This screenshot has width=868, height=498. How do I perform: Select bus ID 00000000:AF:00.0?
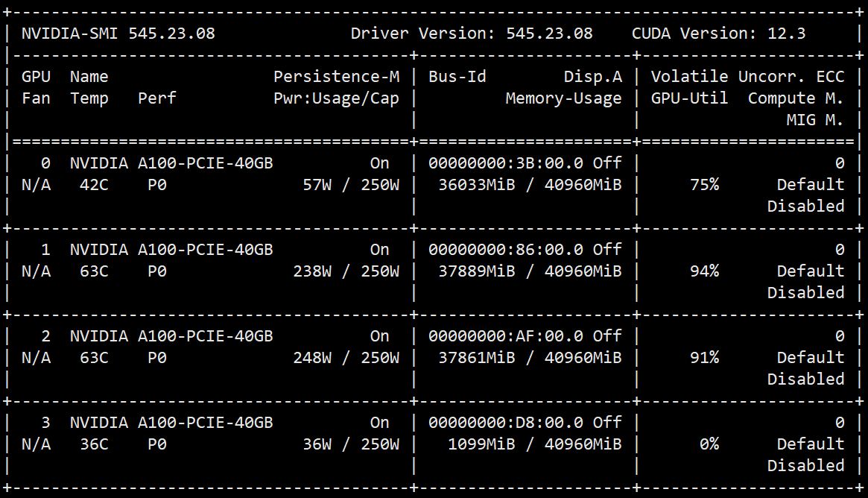(x=505, y=336)
